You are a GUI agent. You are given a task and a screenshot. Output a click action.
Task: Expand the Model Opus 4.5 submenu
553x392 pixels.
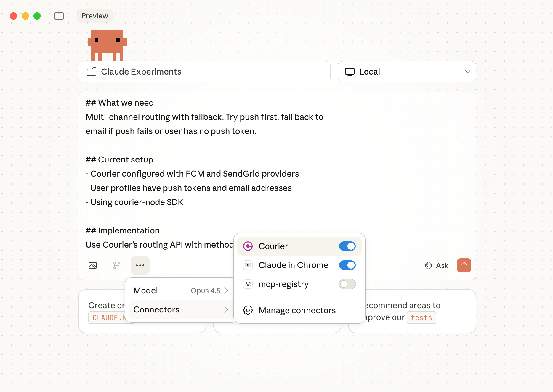pyautogui.click(x=181, y=291)
